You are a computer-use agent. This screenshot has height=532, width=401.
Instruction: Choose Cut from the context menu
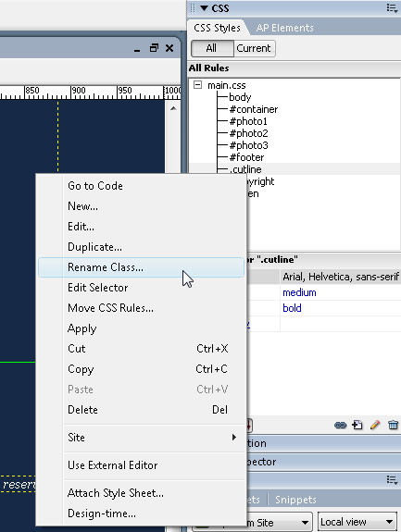coord(141,349)
